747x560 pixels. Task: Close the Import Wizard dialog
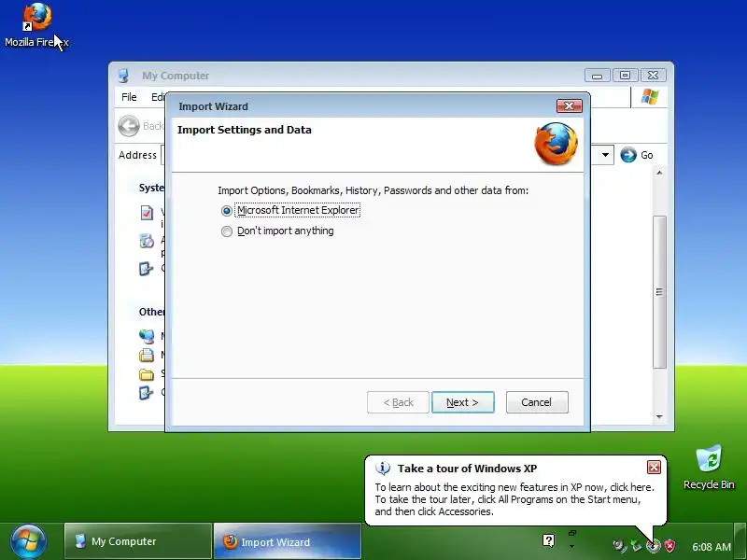click(x=570, y=105)
